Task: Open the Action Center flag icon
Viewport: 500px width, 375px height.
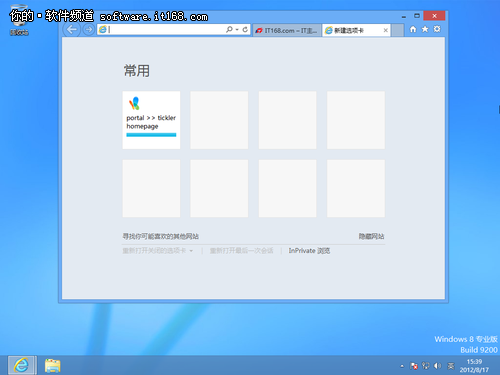Action: [414, 366]
